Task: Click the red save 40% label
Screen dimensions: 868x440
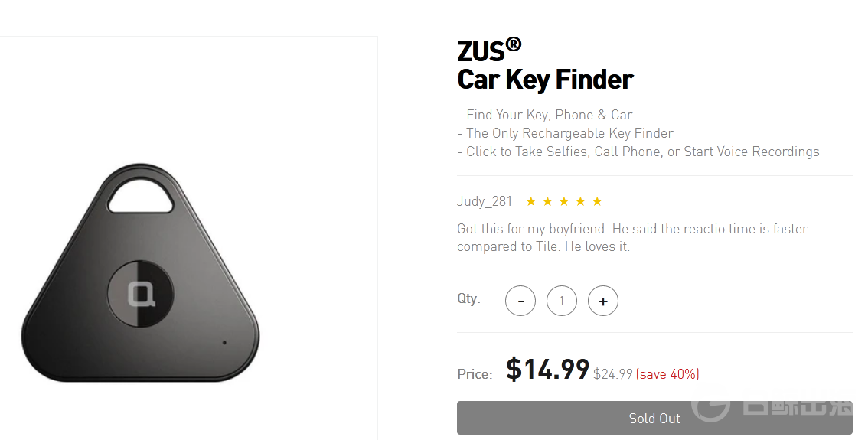Action: click(667, 374)
